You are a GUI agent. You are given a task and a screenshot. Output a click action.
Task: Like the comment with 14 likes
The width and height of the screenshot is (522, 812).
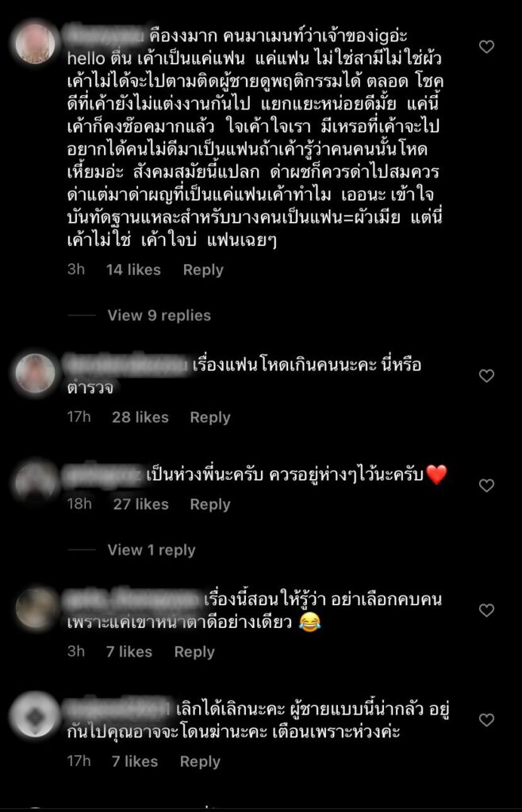(486, 47)
